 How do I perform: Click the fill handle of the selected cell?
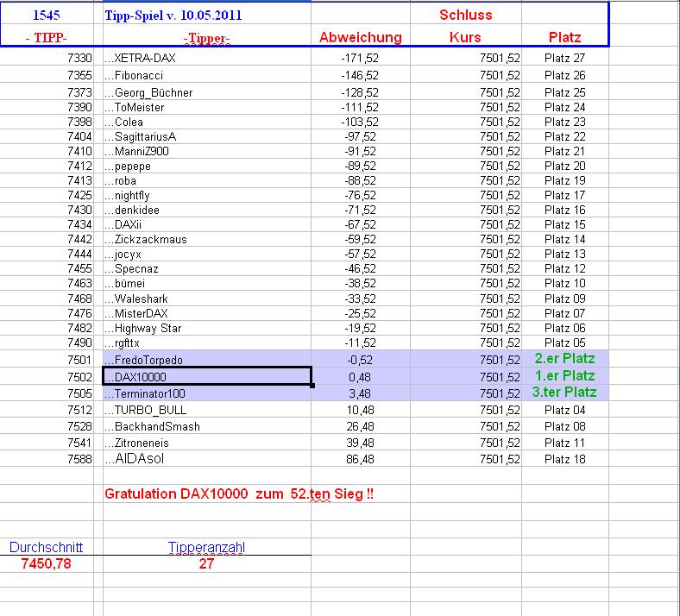(x=312, y=386)
